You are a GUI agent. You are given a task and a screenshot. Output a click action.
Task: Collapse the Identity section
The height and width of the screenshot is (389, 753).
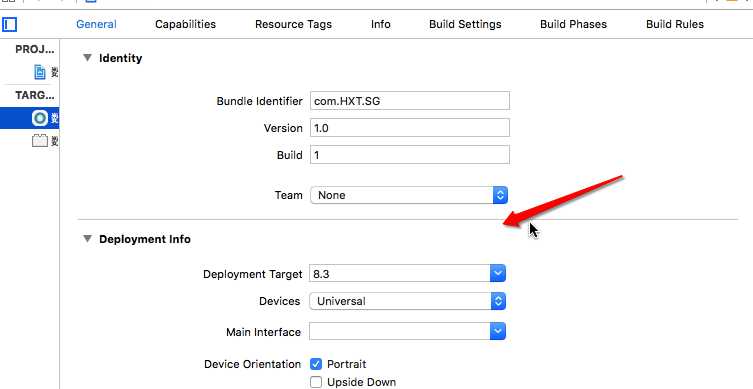click(x=87, y=58)
